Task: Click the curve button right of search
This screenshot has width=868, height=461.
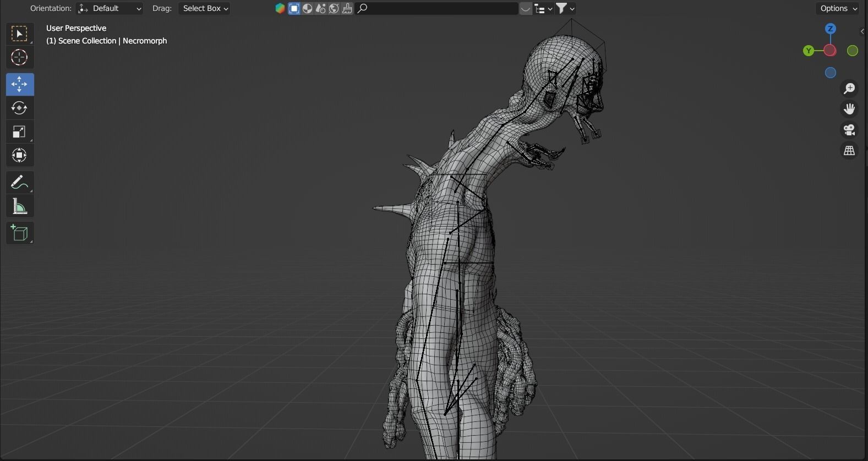Action: 526,8
